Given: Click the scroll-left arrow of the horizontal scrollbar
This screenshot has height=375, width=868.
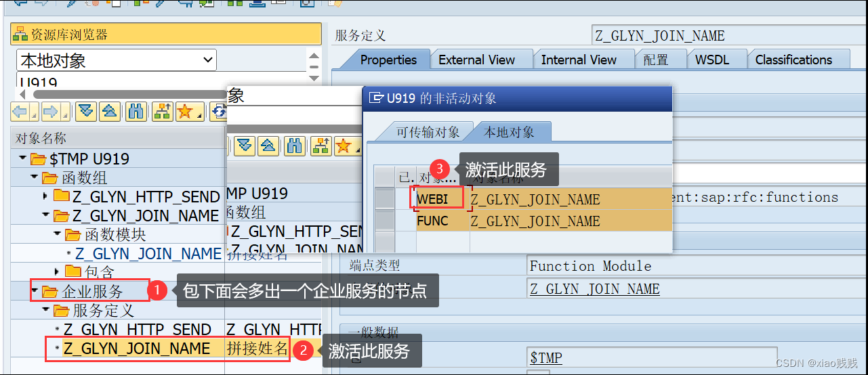Looking at the screenshot, I should (22, 94).
